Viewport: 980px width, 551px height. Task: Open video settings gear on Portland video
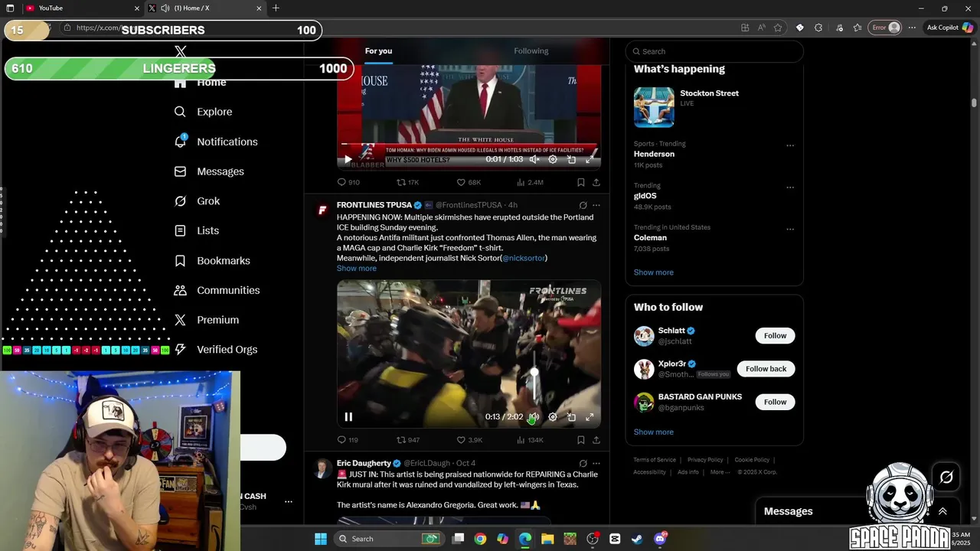[x=553, y=417]
